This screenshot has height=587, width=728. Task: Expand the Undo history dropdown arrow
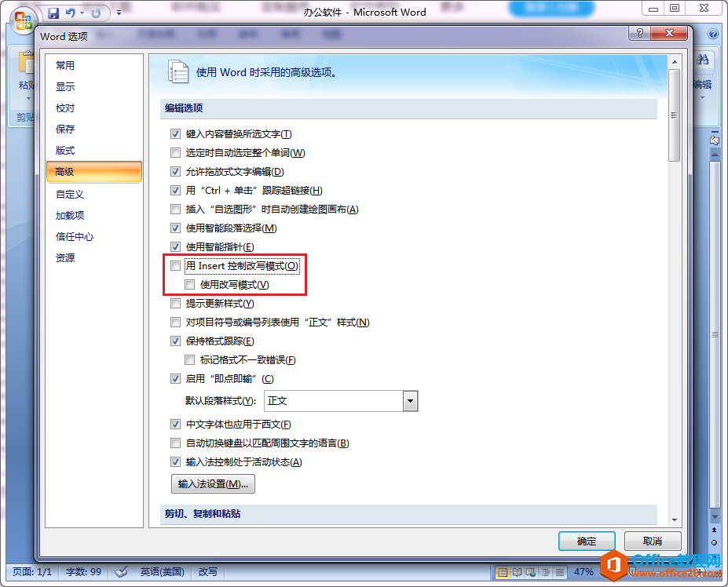82,13
